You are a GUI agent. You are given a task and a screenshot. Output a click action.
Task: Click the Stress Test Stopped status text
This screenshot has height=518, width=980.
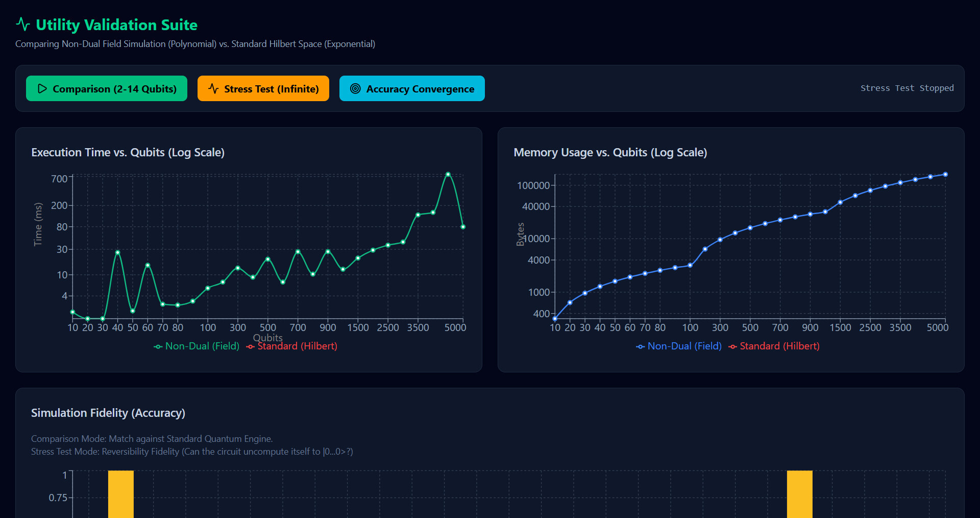coord(907,88)
